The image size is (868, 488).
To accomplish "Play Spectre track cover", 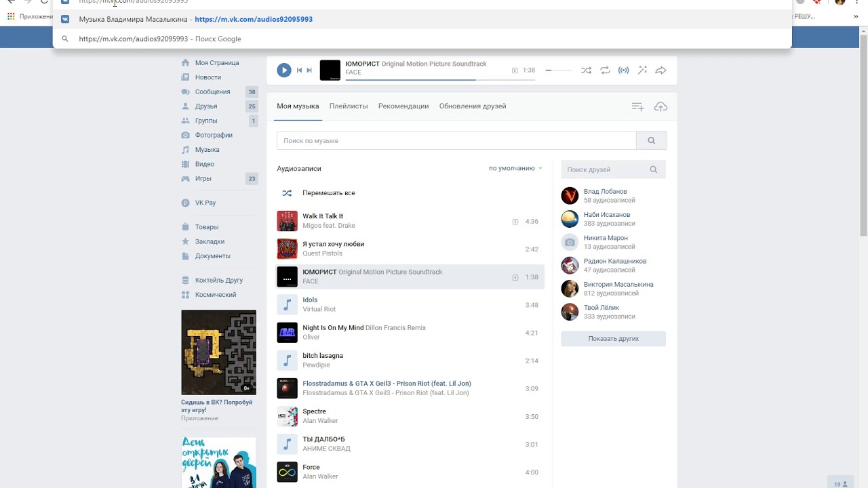I will pyautogui.click(x=287, y=416).
